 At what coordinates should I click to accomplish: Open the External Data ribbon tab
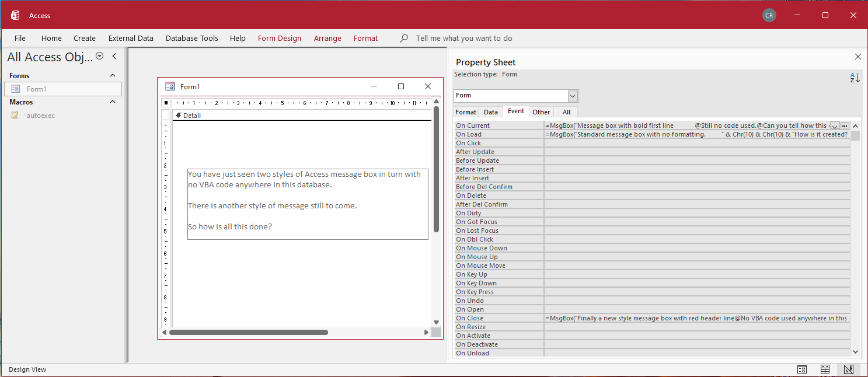[x=131, y=39]
